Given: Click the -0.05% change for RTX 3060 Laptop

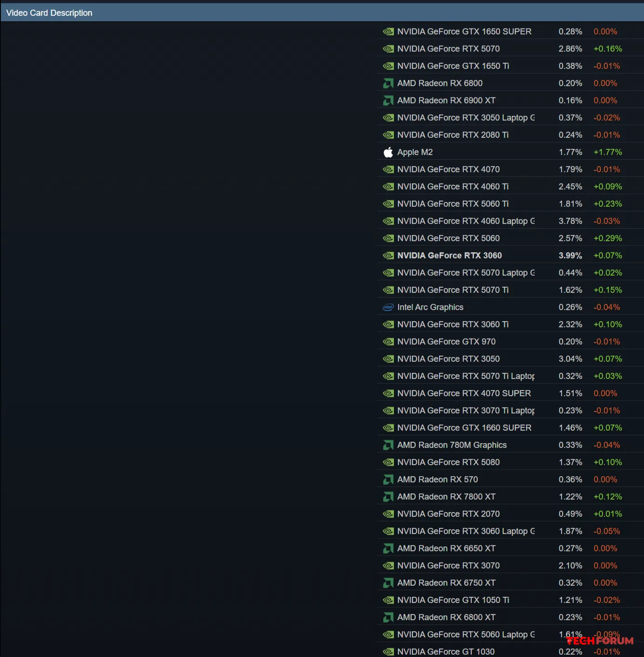Looking at the screenshot, I should tap(607, 531).
